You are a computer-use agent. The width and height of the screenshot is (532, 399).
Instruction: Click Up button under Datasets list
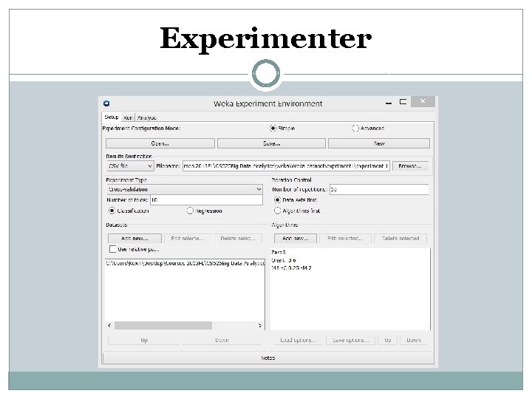pos(144,340)
